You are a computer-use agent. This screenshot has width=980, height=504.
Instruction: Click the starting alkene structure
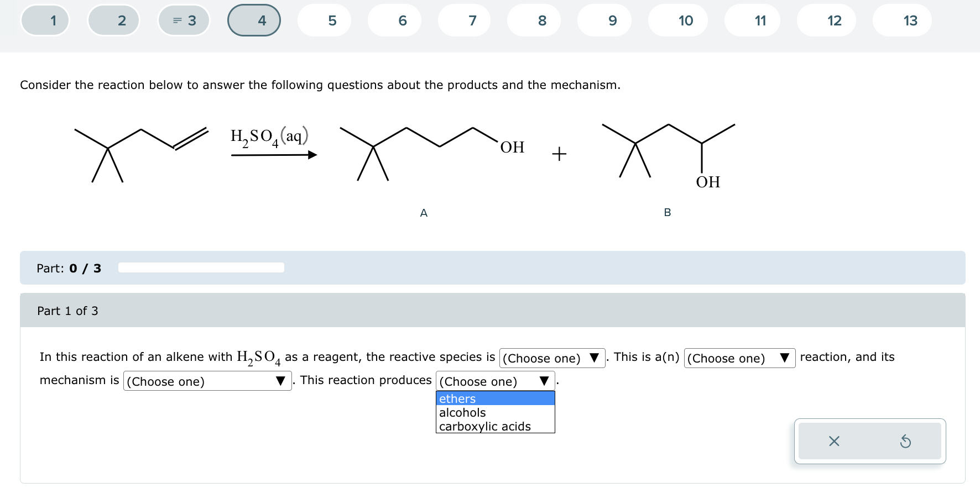click(x=142, y=154)
